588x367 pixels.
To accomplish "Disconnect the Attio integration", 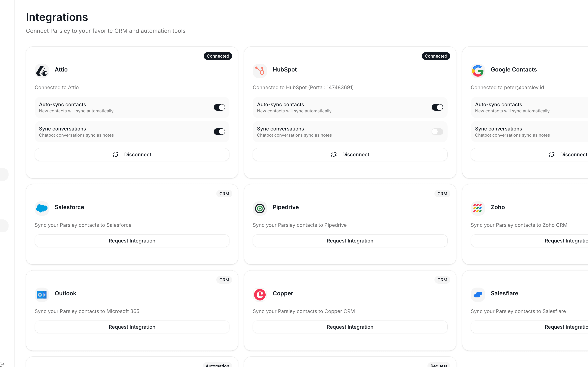I will point(132,155).
